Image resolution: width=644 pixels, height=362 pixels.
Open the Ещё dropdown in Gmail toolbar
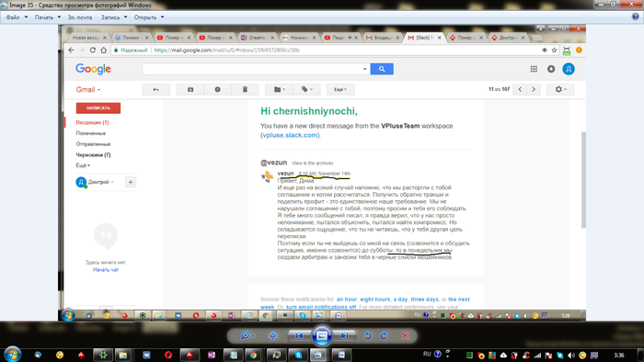pos(340,89)
